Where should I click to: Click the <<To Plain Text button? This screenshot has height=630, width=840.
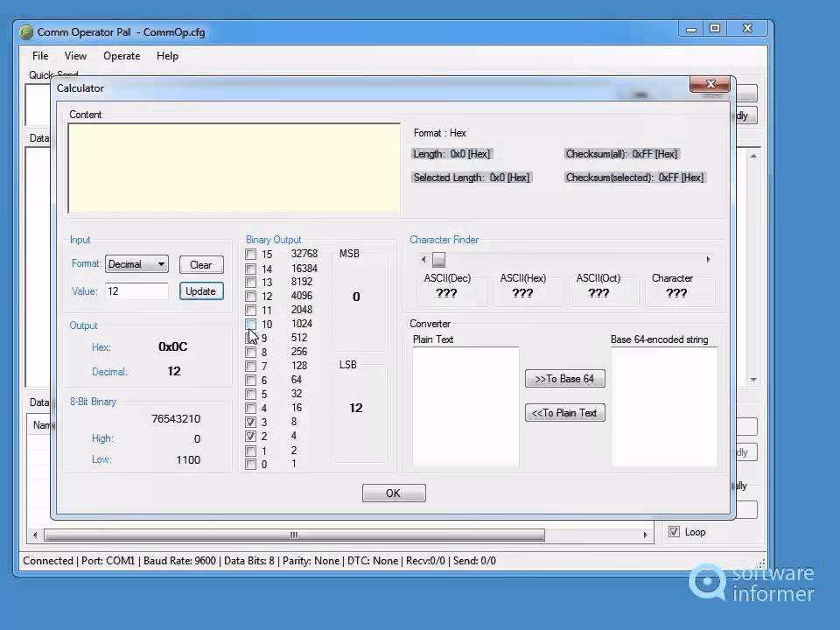[x=564, y=412]
